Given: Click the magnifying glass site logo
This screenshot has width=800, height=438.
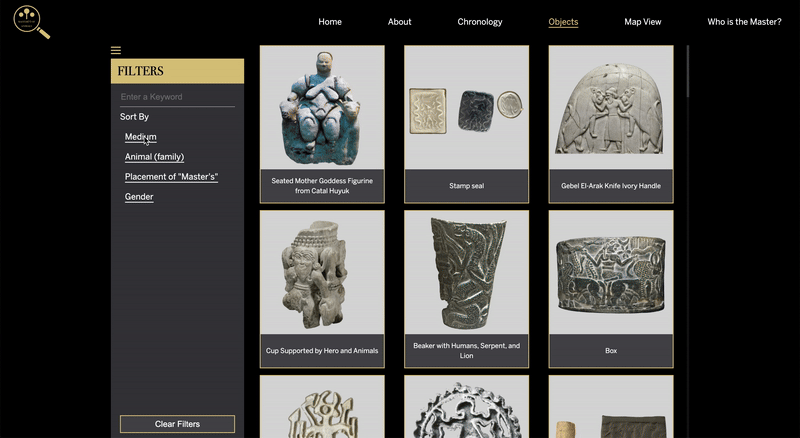Looking at the screenshot, I should click(x=32, y=22).
